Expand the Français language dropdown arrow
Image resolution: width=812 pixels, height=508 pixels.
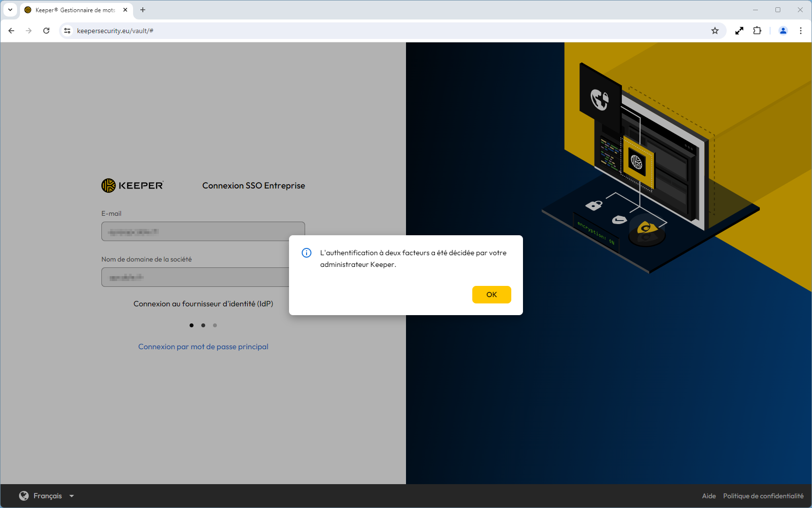(72, 496)
